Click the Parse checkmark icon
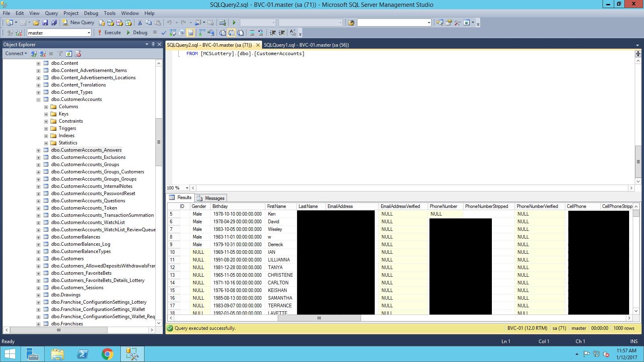This screenshot has width=644, height=362. click(164, 33)
